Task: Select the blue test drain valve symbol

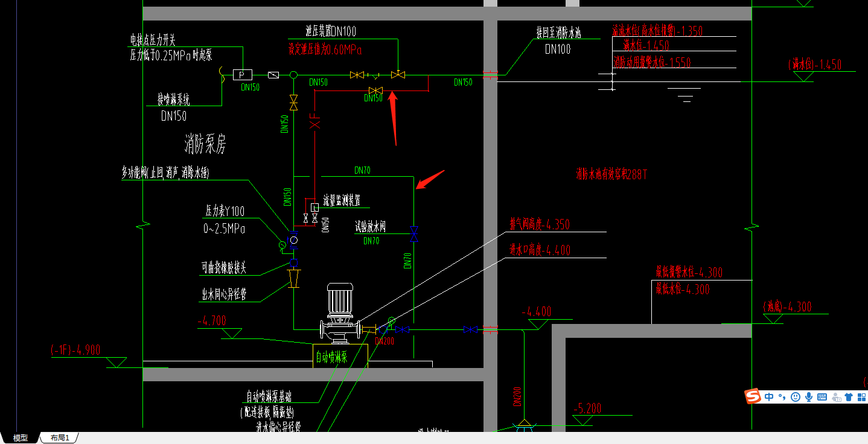Action: point(414,234)
